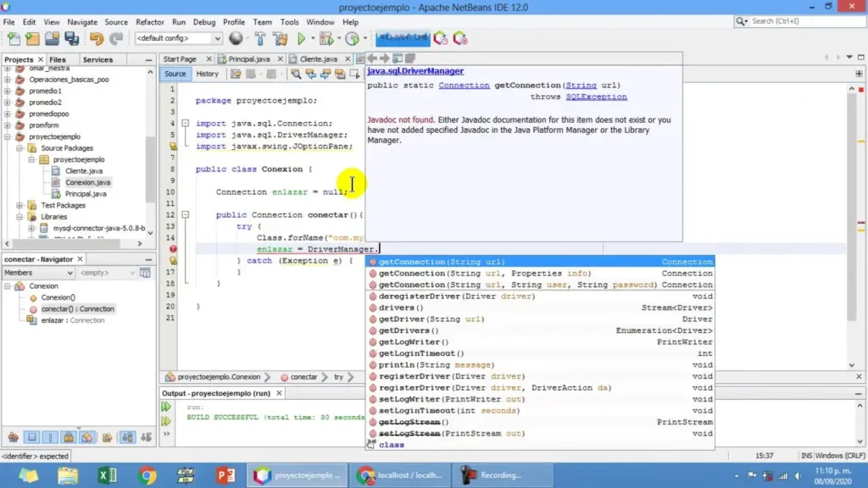Image resolution: width=868 pixels, height=488 pixels.
Task: Re-run output using top green arrows
Action: pos(166,408)
